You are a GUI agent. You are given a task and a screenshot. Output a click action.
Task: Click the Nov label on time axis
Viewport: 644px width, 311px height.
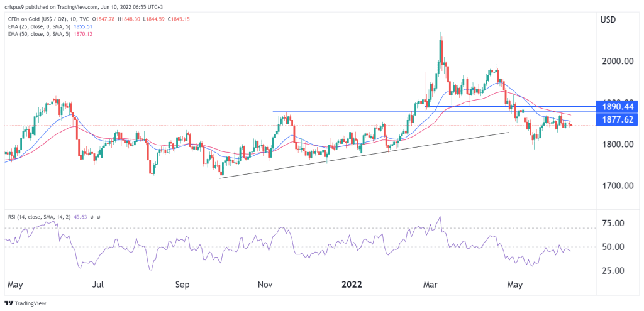click(266, 285)
